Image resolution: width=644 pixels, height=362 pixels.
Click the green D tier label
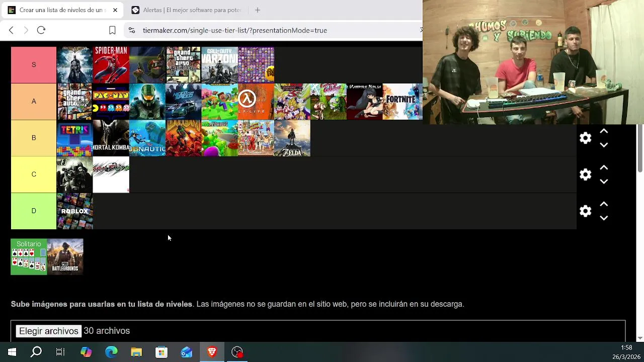pos(34,211)
